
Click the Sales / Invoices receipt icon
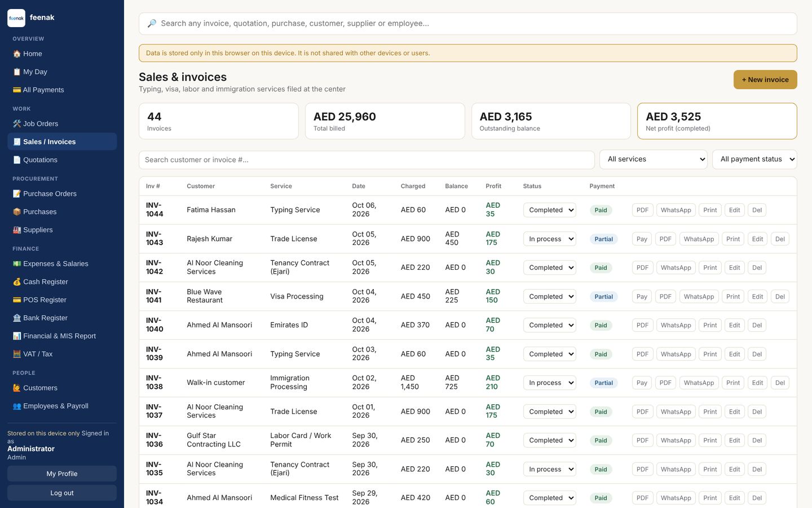[17, 142]
